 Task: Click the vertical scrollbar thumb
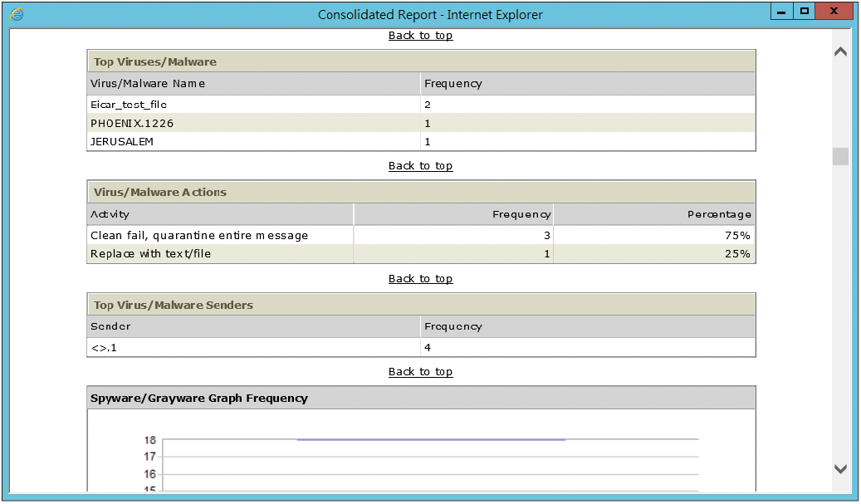pyautogui.click(x=840, y=156)
